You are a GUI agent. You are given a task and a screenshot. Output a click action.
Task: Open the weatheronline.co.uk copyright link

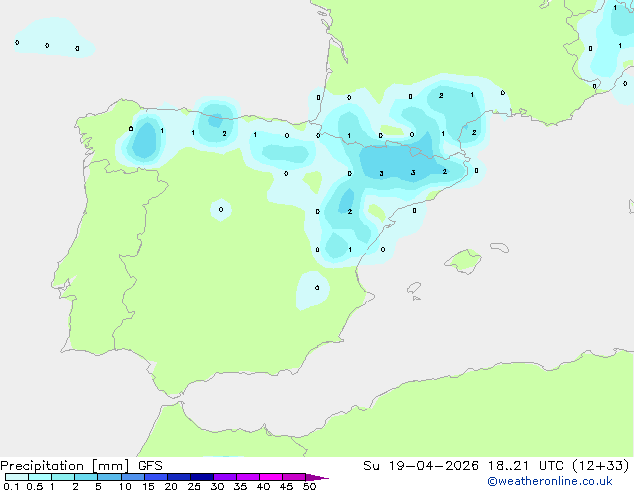pos(550,481)
